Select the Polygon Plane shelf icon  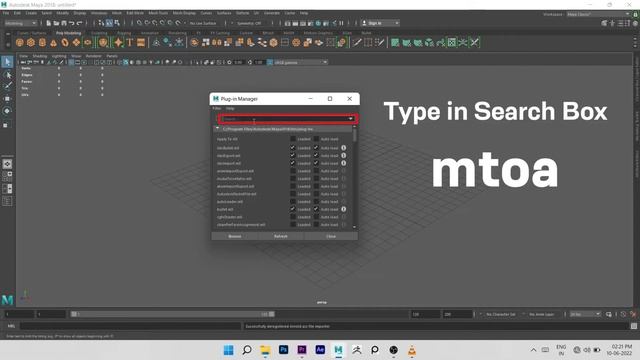[76, 42]
